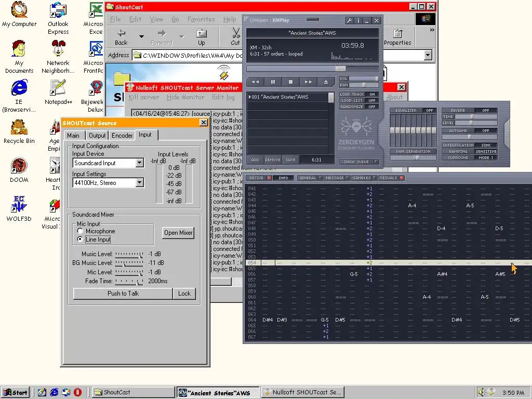532x399 pixels.
Task: Open the Start menu
Action: [x=15, y=392]
